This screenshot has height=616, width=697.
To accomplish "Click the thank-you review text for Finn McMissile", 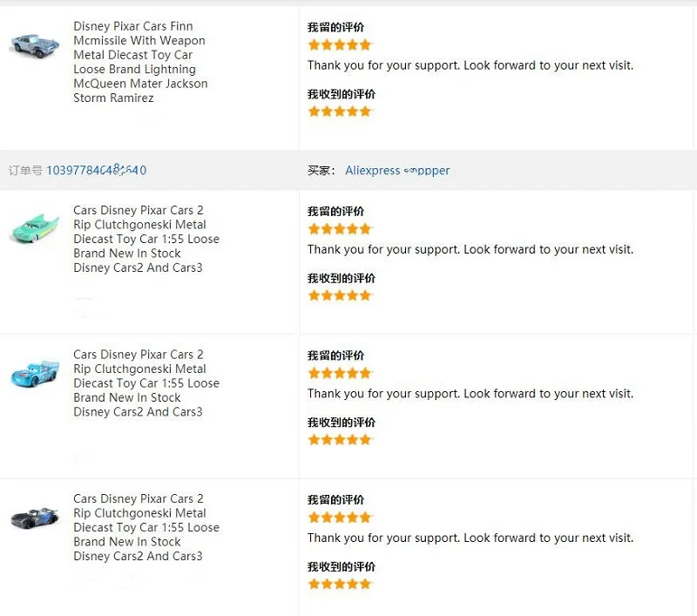I will (470, 65).
